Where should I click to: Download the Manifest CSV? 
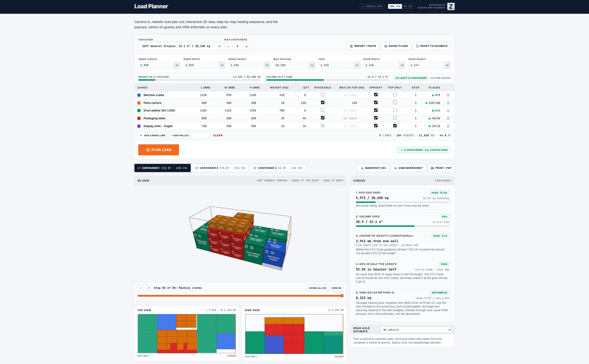pos(373,168)
